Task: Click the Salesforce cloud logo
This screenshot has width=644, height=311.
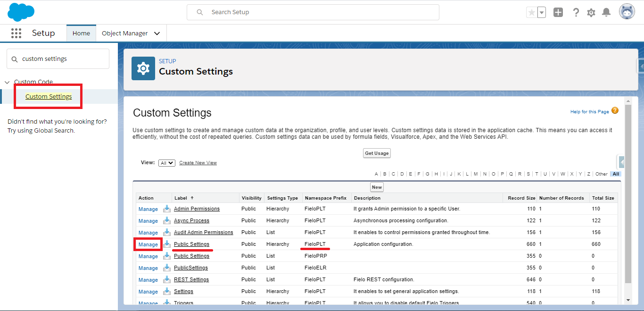Action: click(21, 12)
